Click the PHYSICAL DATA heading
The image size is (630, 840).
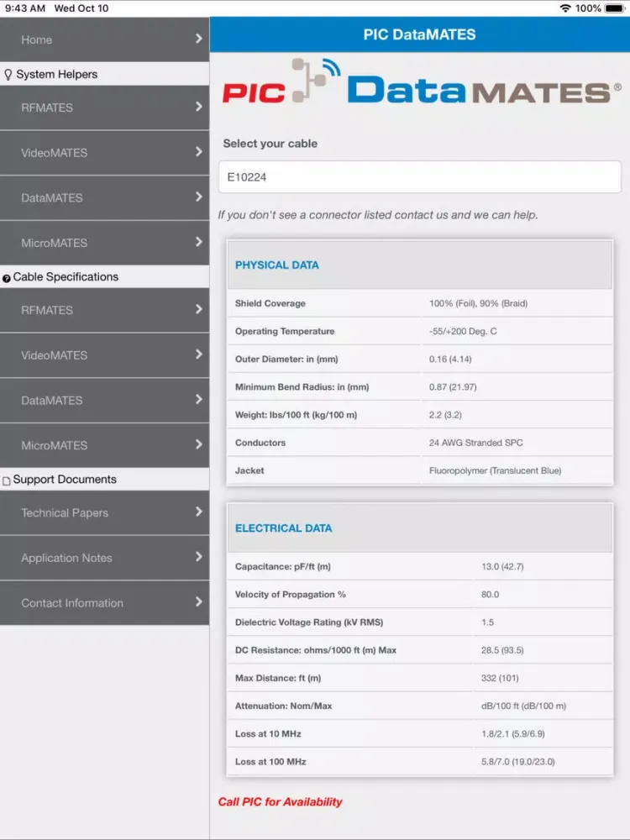(277, 265)
